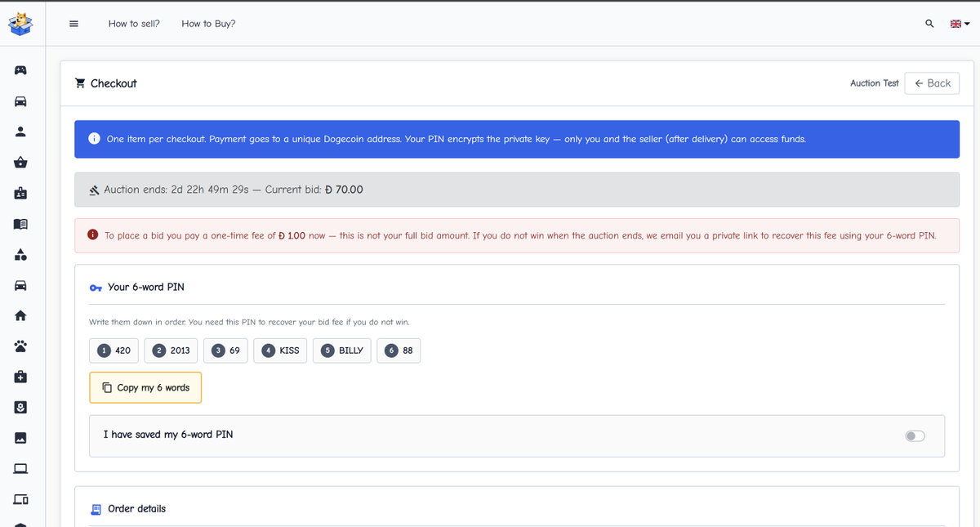
Task: Select the paw print sidebar icon
Action: pyautogui.click(x=20, y=346)
